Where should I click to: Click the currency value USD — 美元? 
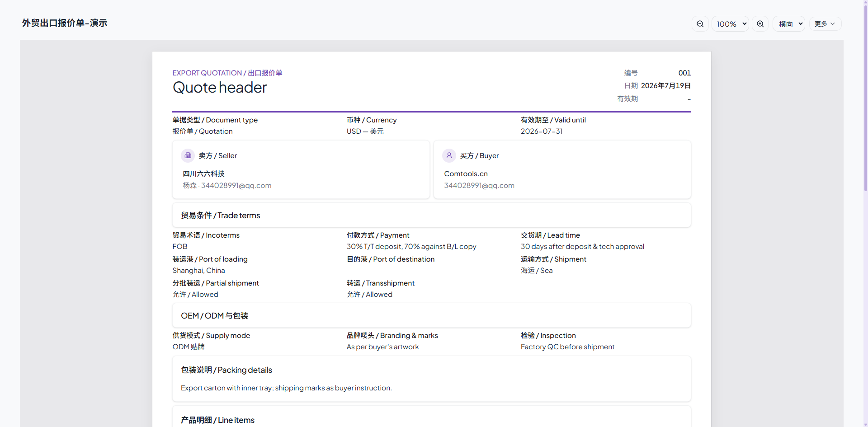point(365,131)
